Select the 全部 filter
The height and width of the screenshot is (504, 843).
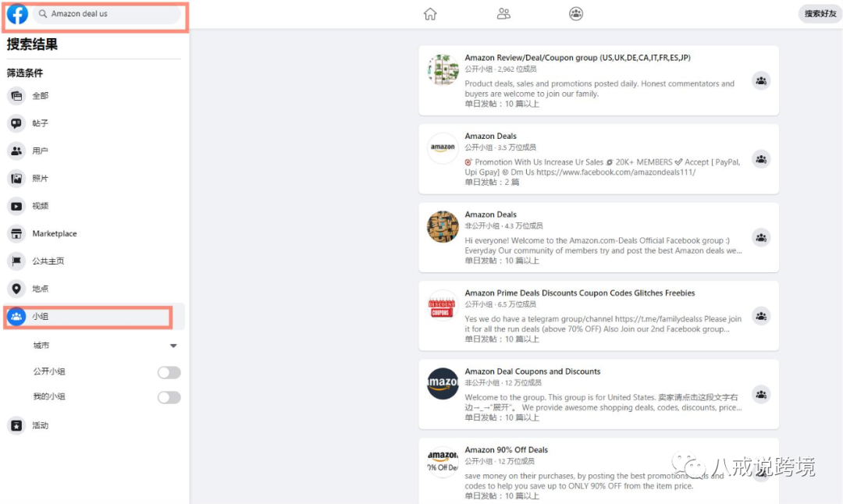pos(94,96)
